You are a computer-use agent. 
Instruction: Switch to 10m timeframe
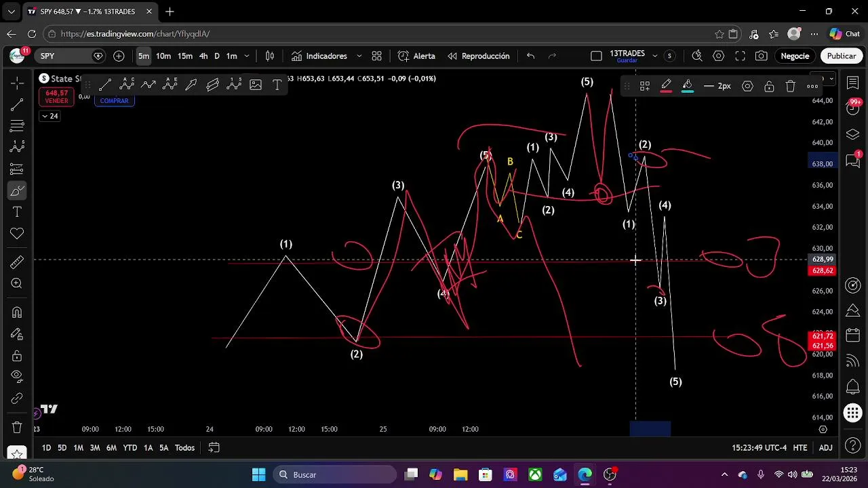point(163,56)
